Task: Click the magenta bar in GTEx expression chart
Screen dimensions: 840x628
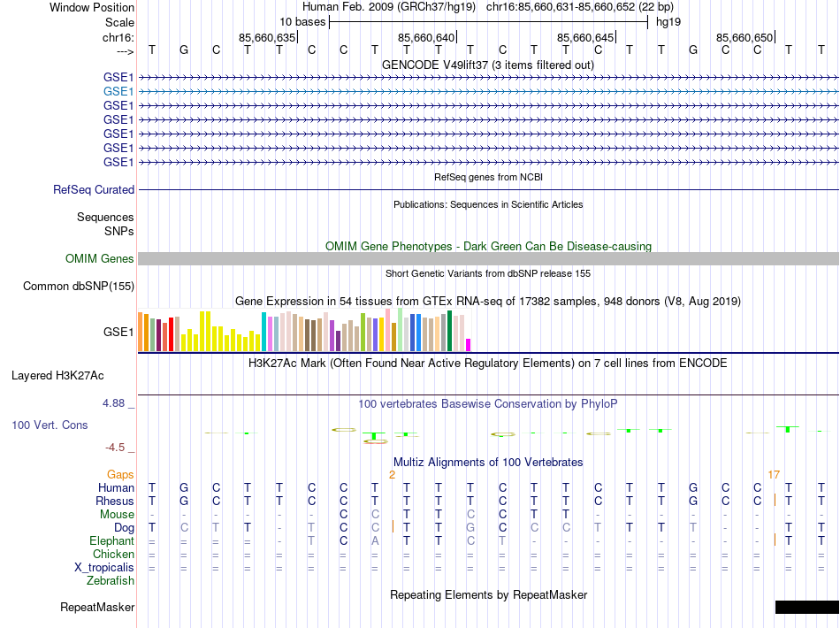Action: click(x=469, y=345)
